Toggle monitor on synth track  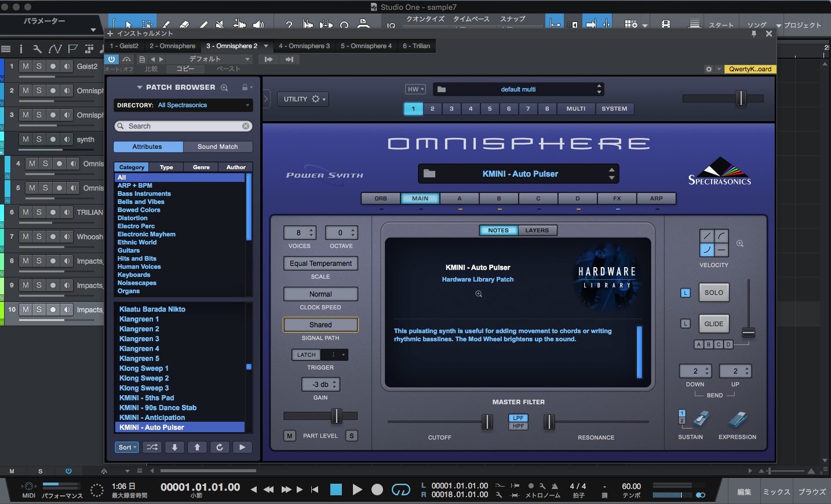click(67, 139)
